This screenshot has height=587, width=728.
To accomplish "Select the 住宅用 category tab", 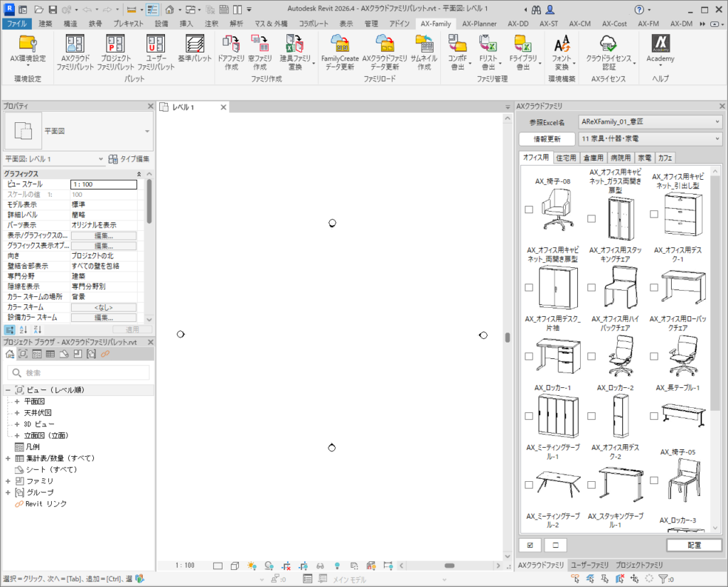I will click(566, 158).
